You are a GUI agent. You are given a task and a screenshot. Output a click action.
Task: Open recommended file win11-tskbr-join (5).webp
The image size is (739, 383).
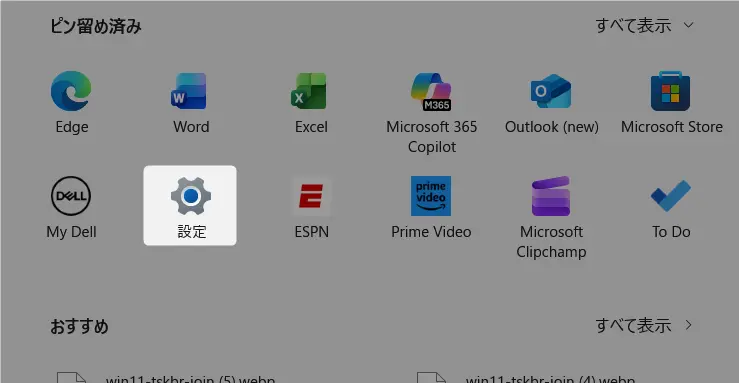(x=166, y=378)
